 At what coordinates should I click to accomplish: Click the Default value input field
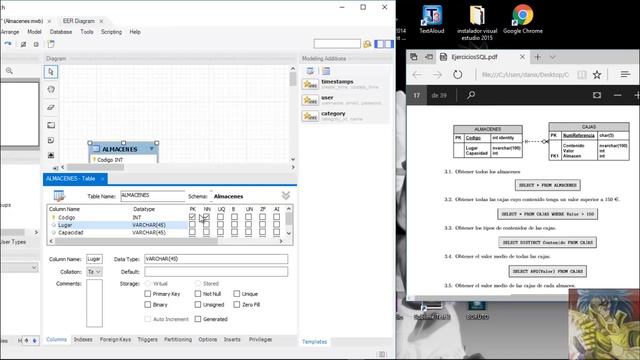click(x=216, y=272)
